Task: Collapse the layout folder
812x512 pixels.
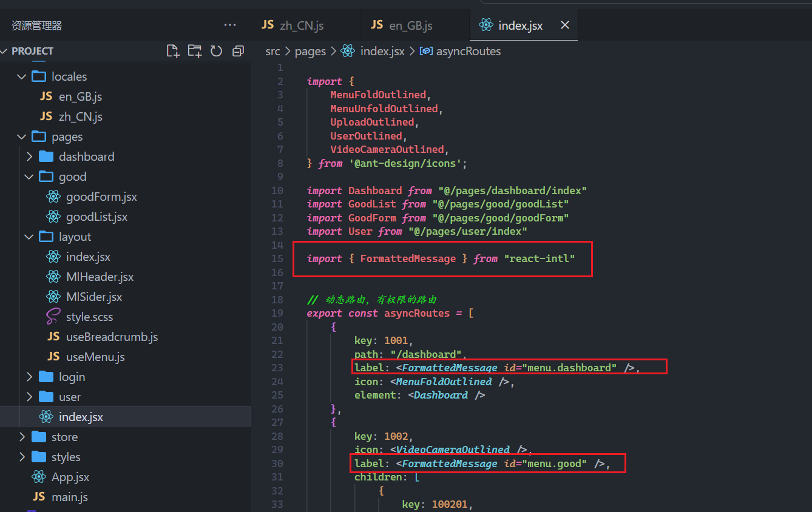Action: coord(29,237)
